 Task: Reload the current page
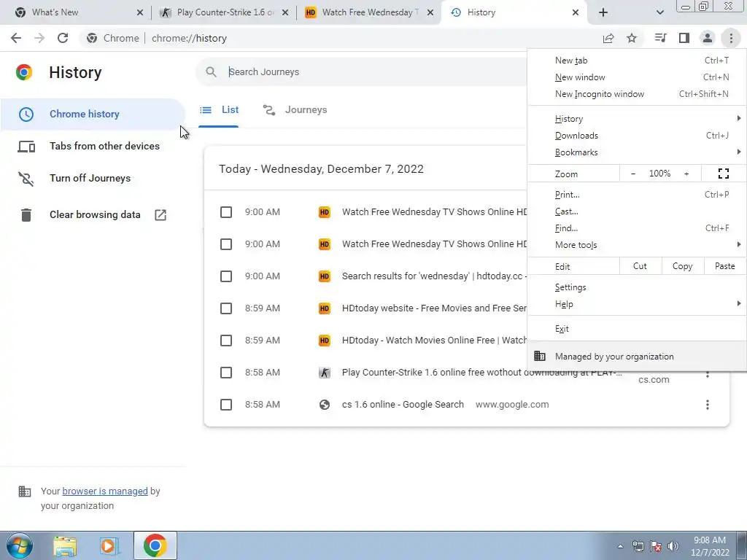point(63,38)
